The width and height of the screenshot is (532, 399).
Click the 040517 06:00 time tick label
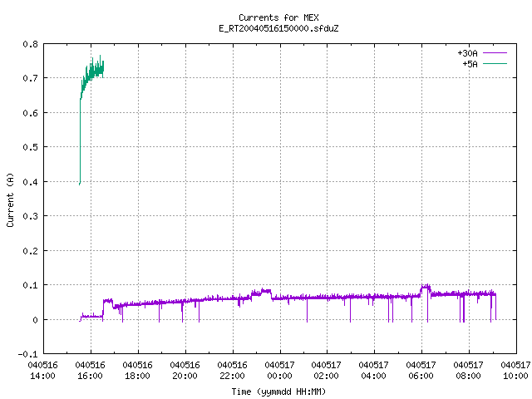[421, 371]
